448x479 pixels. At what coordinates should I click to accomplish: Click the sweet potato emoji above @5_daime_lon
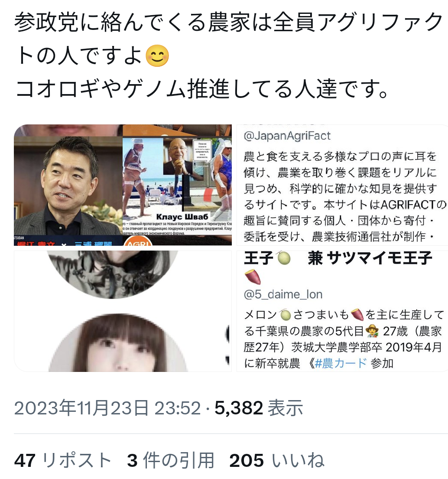pyautogui.click(x=253, y=277)
